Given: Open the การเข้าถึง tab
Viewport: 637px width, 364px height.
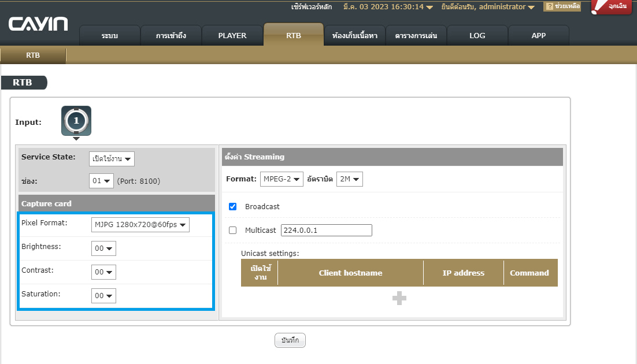Looking at the screenshot, I should tap(171, 36).
